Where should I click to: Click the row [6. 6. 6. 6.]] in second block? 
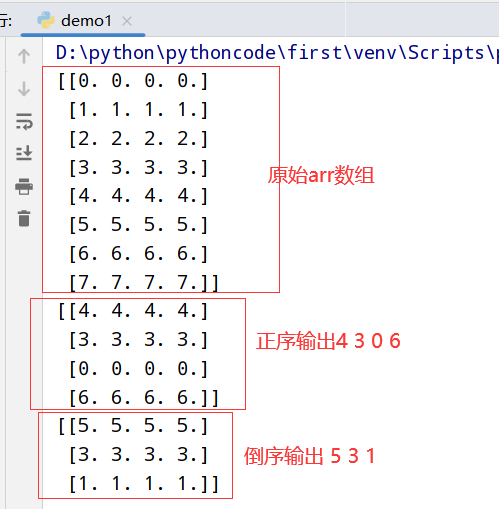(144, 398)
